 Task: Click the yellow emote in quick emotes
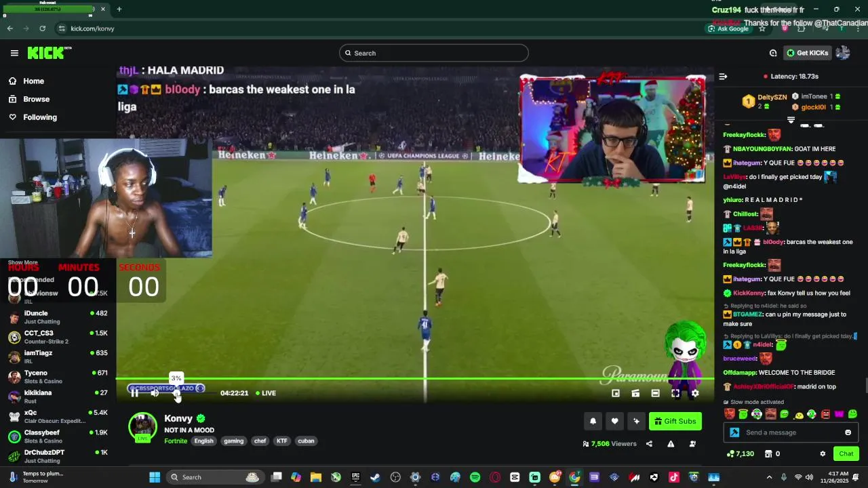(x=798, y=414)
